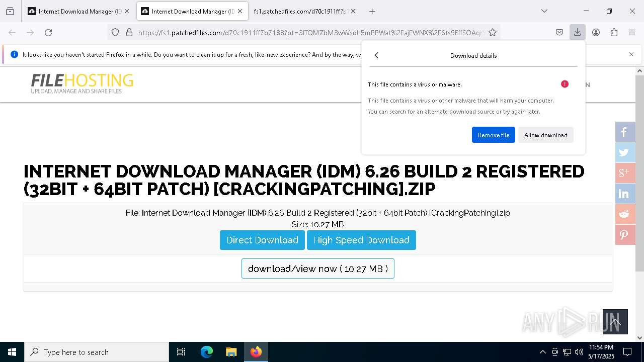
Task: Click the Windows taskbar search box
Action: 97,352
